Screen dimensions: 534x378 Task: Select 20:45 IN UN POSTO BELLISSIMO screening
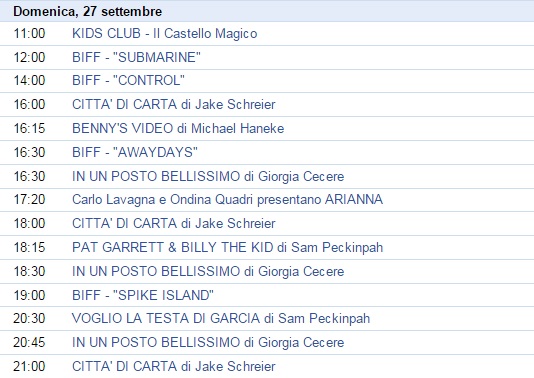click(x=208, y=342)
